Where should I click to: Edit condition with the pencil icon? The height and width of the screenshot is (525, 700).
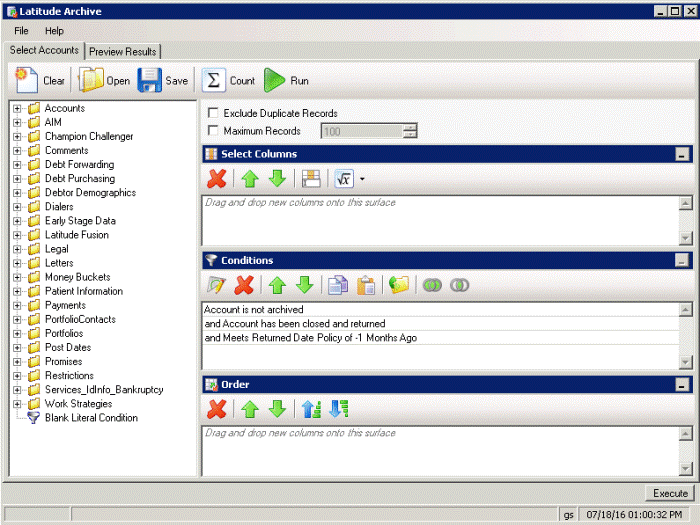[x=217, y=285]
